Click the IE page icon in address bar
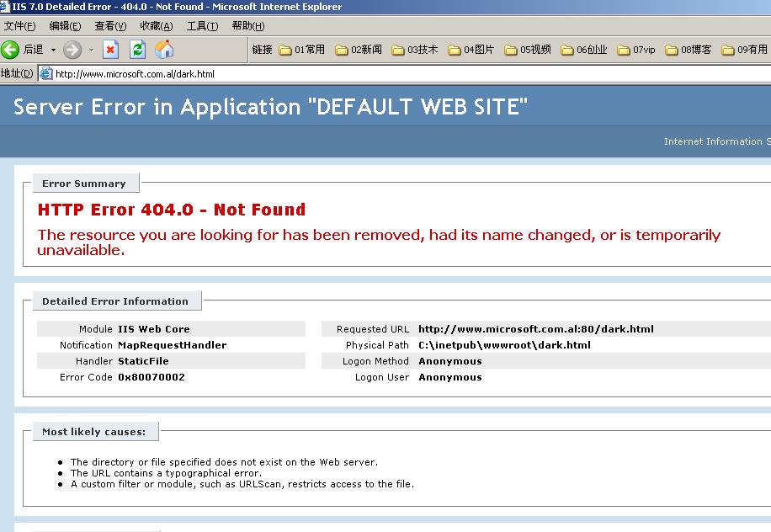This screenshot has height=532, width=771. (x=46, y=74)
